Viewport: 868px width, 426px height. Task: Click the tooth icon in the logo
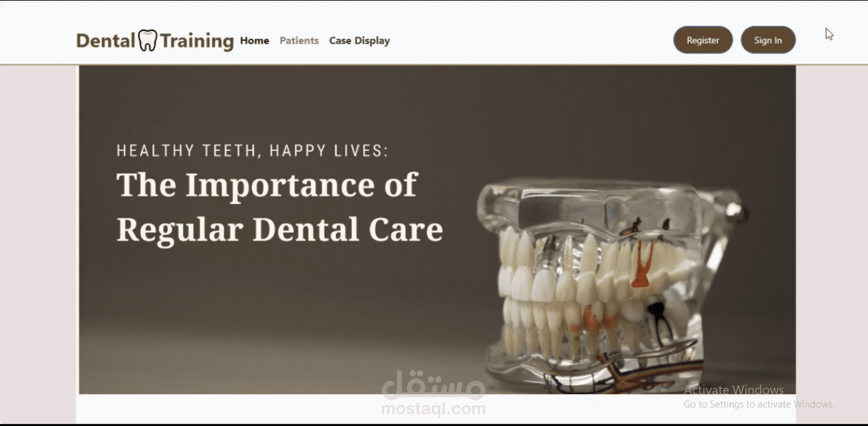click(147, 41)
